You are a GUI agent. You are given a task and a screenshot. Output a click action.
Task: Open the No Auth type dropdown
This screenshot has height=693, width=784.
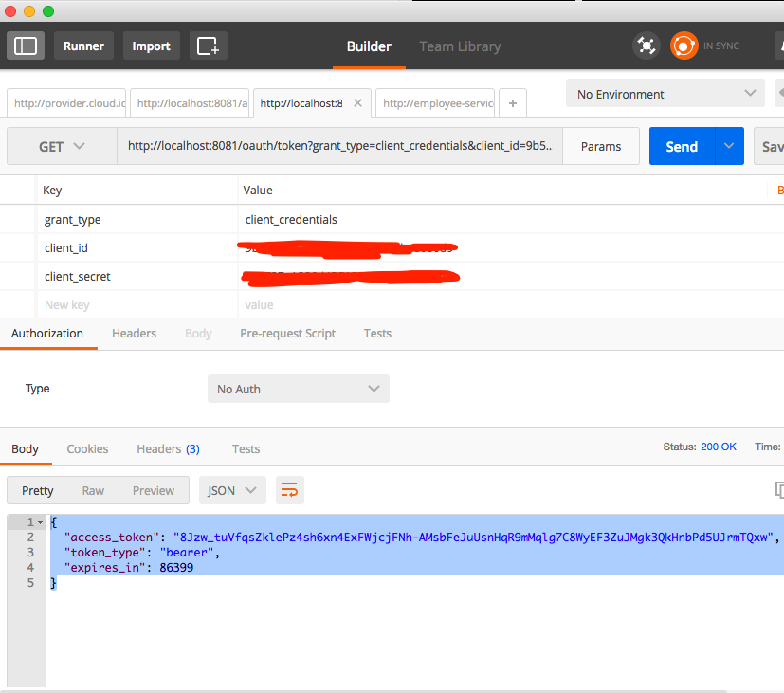(298, 389)
